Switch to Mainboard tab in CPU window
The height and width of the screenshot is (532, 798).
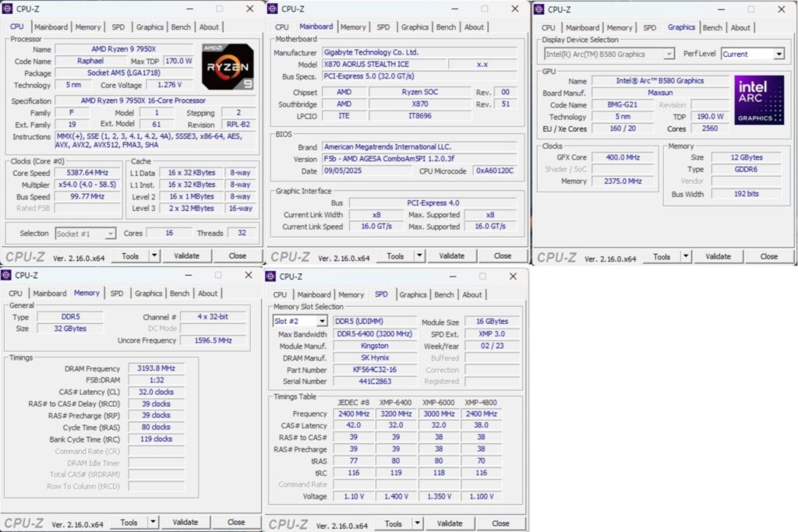pyautogui.click(x=51, y=27)
